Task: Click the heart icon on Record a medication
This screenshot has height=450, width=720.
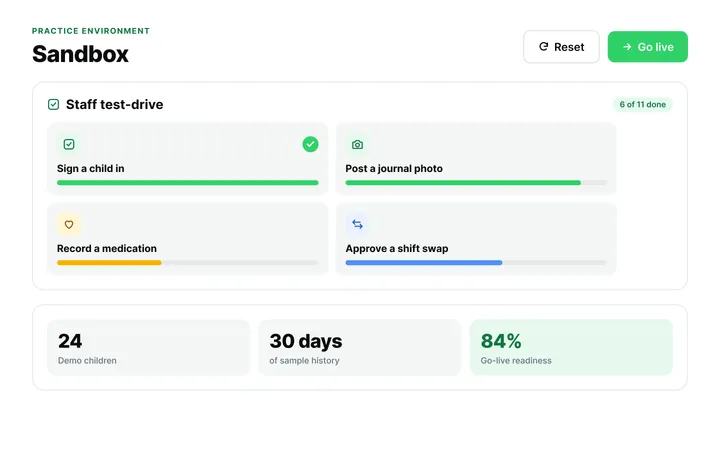Action: [x=69, y=225]
